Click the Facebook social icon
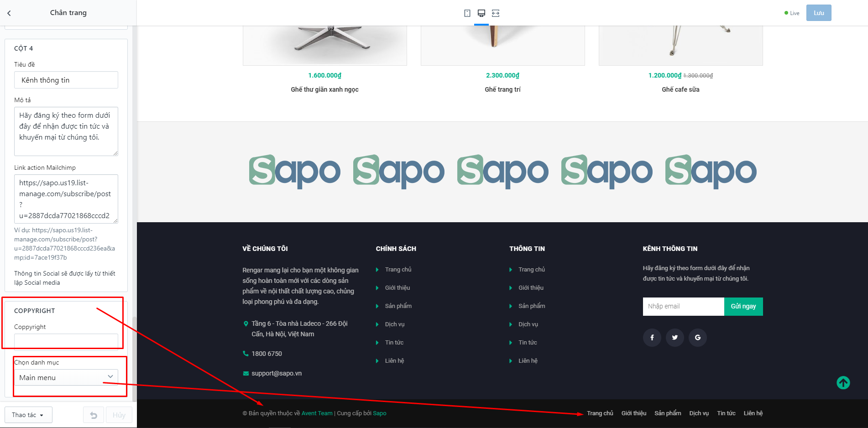 pos(652,338)
